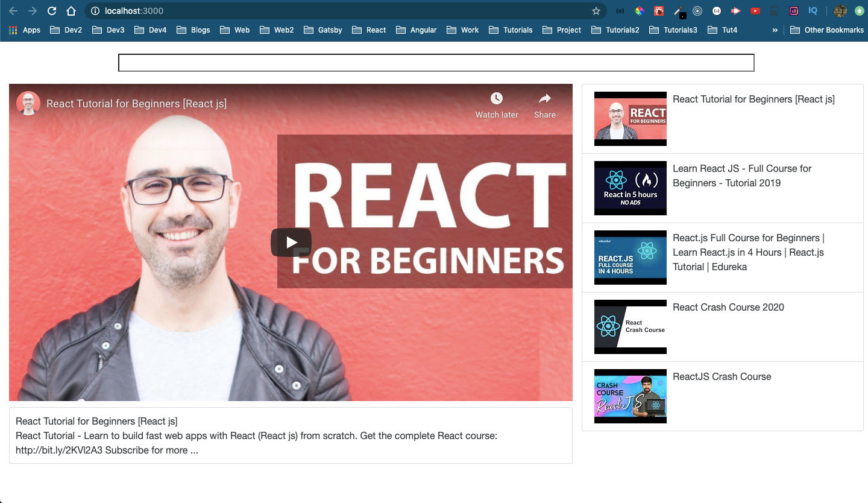The width and height of the screenshot is (868, 503).
Task: Open the color wheel extension
Action: coord(640,11)
